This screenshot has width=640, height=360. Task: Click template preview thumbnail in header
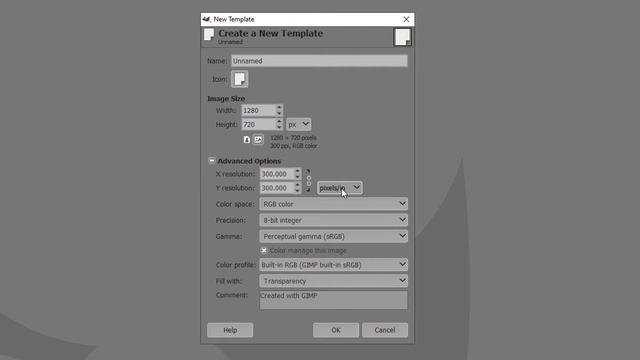[402, 37]
